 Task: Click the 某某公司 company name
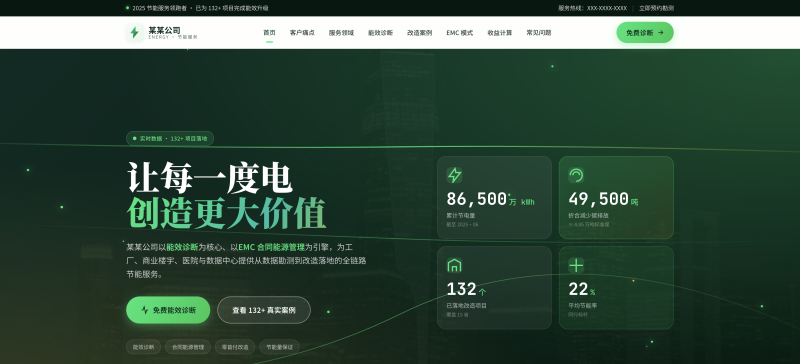tap(164, 30)
